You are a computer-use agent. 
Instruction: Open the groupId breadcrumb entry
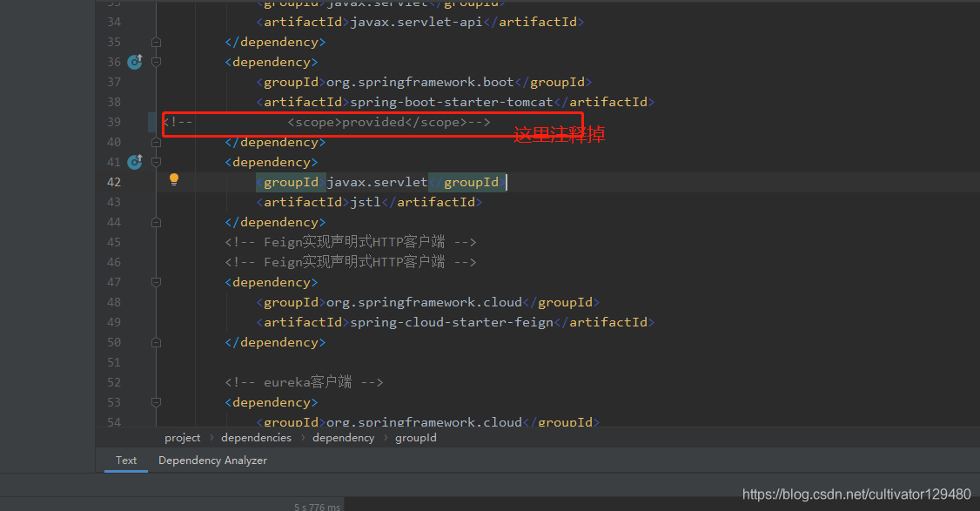[415, 437]
